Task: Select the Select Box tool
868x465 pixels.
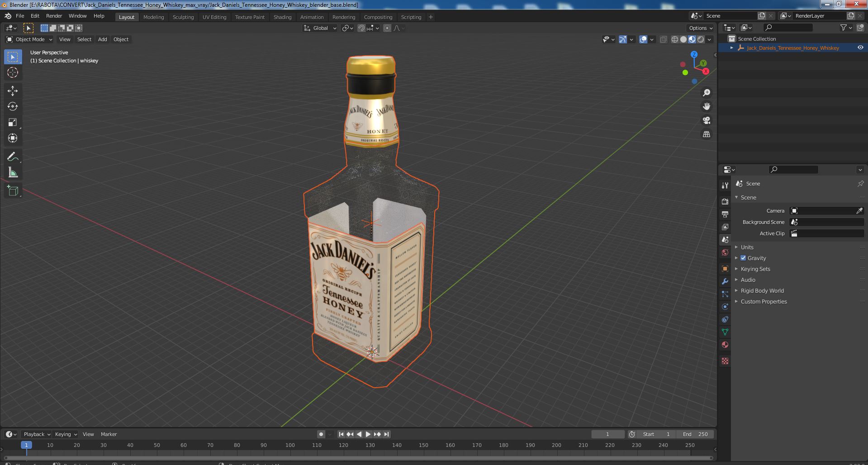Action: click(13, 57)
